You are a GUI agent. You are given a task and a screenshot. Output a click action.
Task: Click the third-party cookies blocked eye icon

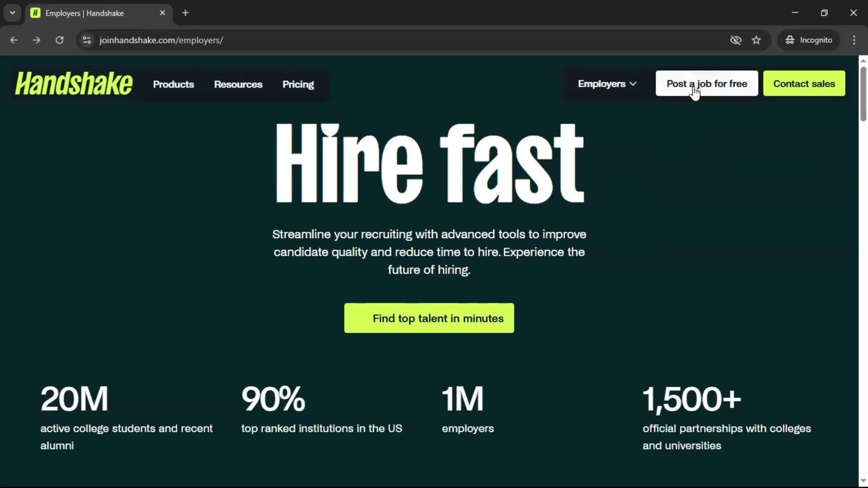pos(736,40)
